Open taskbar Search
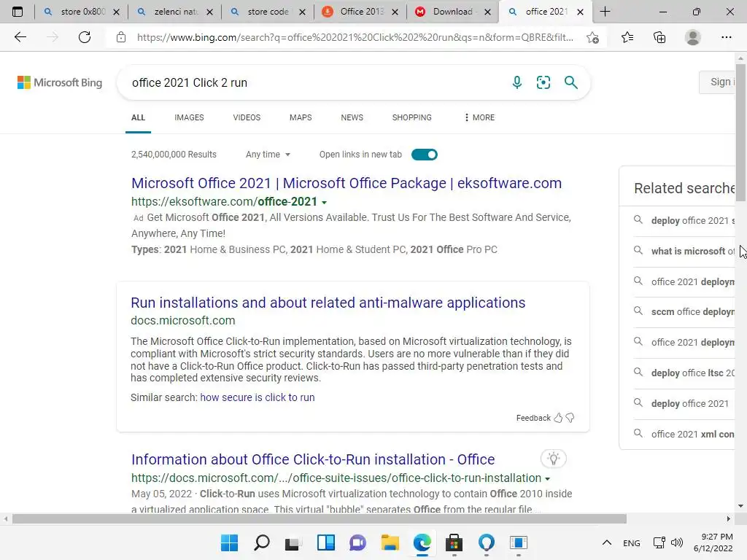 pyautogui.click(x=262, y=542)
